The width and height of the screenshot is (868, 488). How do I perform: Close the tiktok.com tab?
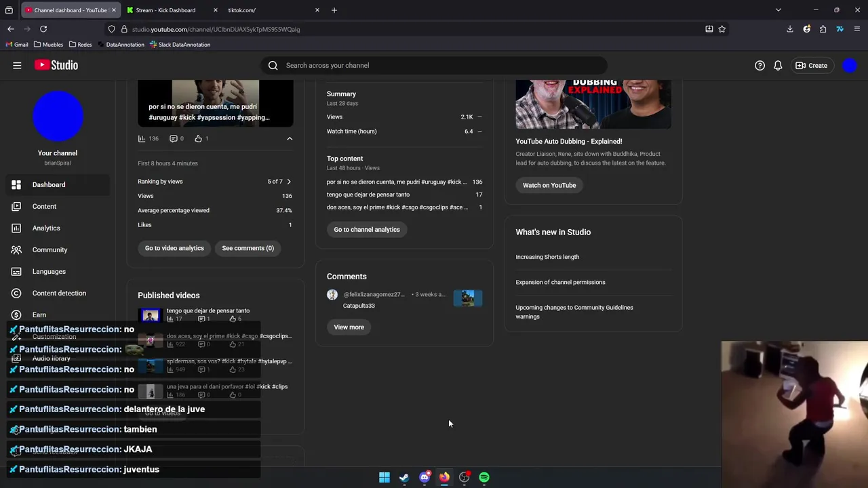(x=317, y=10)
